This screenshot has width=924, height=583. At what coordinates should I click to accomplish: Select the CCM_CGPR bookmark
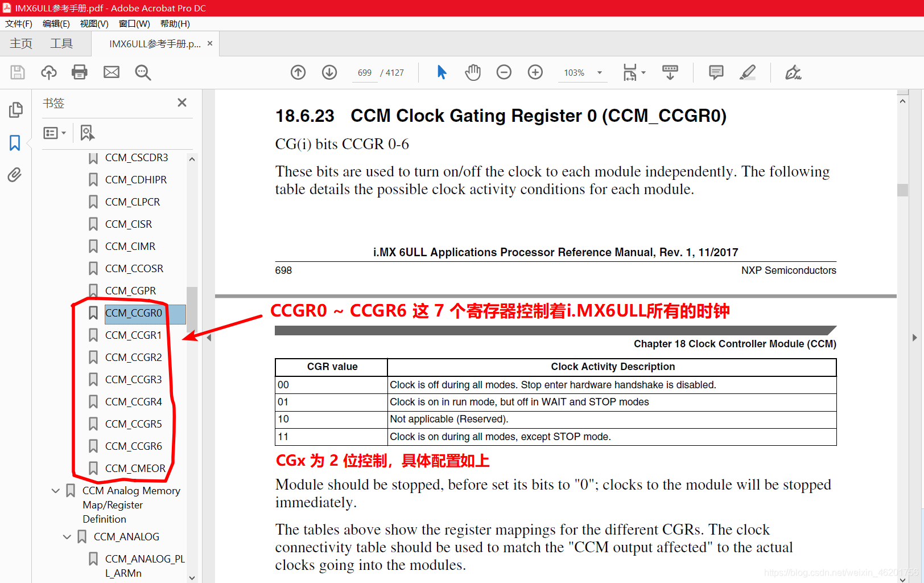130,291
